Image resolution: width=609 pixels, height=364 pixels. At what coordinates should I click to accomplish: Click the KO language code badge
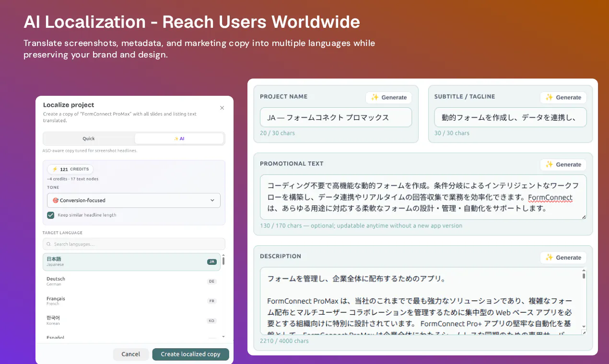click(212, 321)
